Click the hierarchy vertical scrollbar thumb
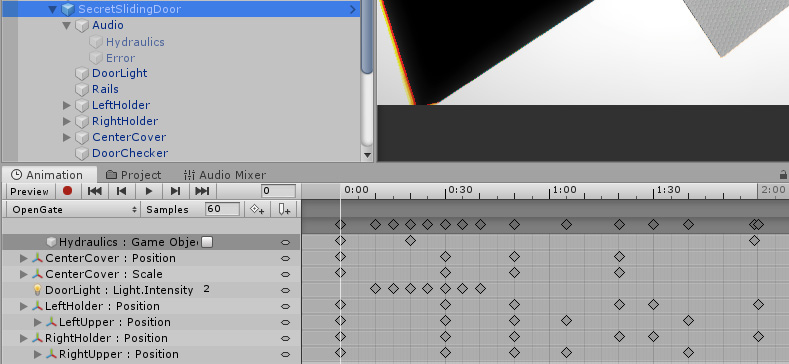The height and width of the screenshot is (364, 789). tap(367, 36)
